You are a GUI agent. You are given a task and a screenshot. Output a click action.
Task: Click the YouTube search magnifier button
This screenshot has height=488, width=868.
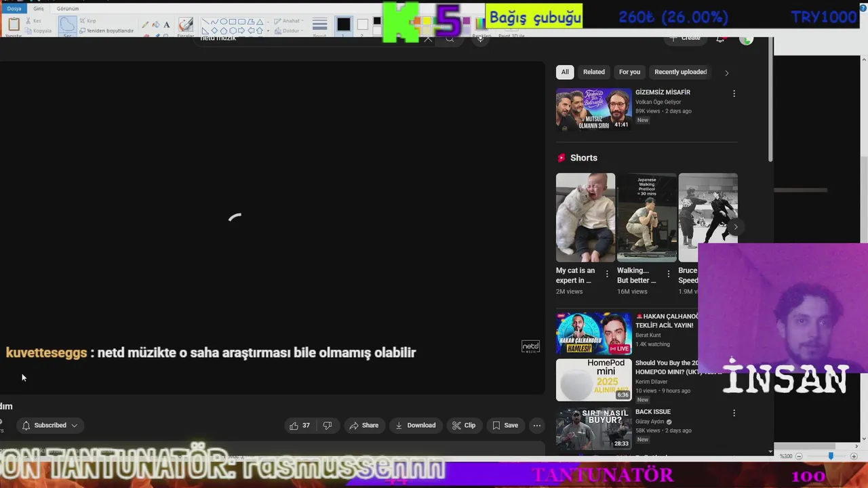click(x=450, y=39)
